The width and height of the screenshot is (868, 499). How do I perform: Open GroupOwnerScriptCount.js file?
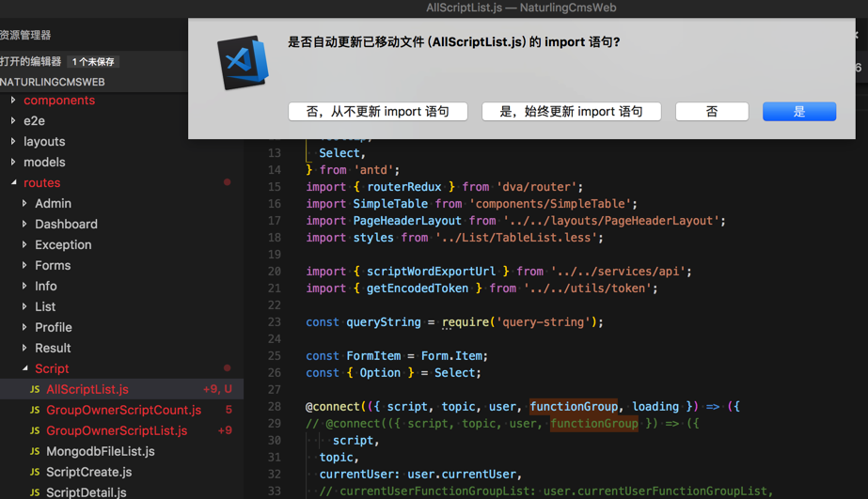click(x=123, y=410)
